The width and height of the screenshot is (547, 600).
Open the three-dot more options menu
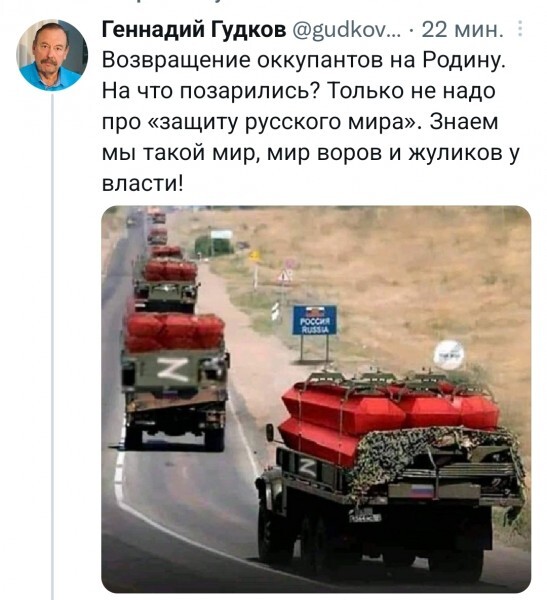[x=520, y=29]
